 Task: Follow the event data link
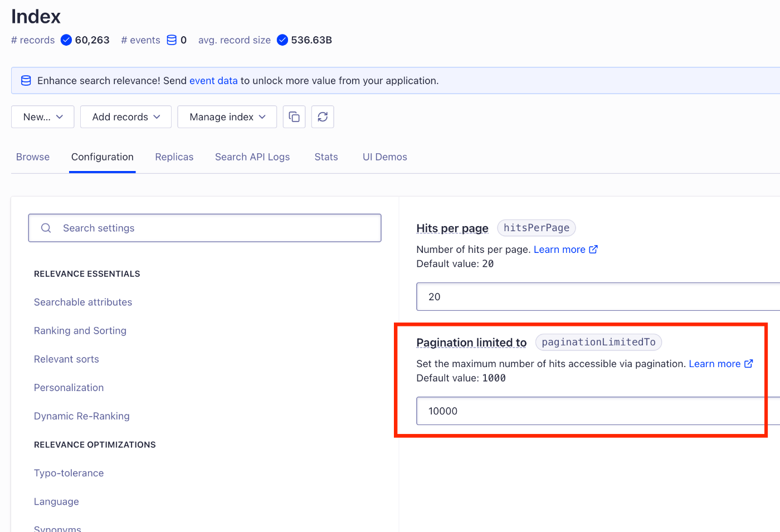(x=213, y=81)
